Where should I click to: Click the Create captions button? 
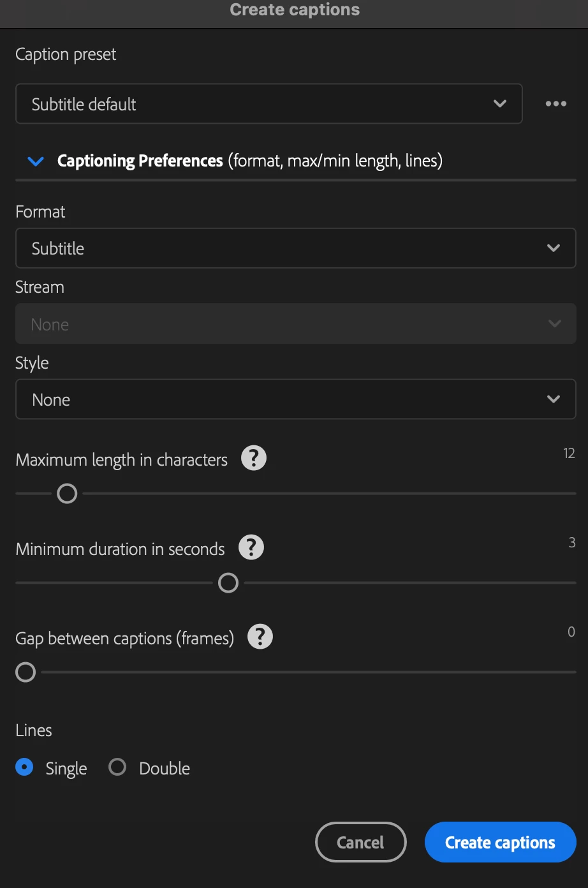coord(500,842)
